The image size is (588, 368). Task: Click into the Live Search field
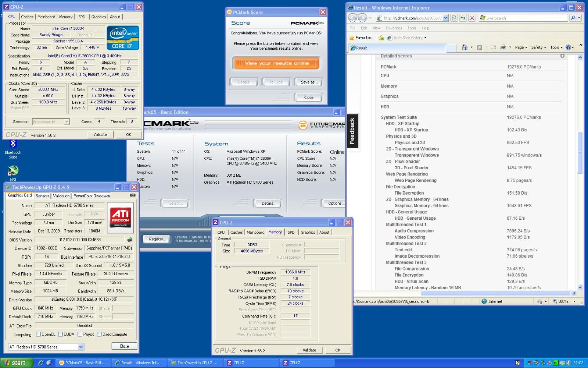click(524, 18)
